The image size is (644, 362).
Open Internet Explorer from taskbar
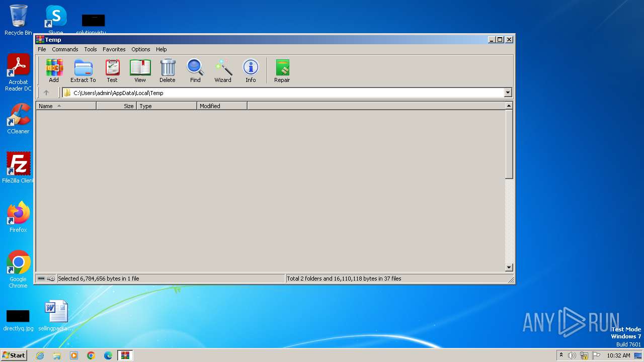pos(40,355)
